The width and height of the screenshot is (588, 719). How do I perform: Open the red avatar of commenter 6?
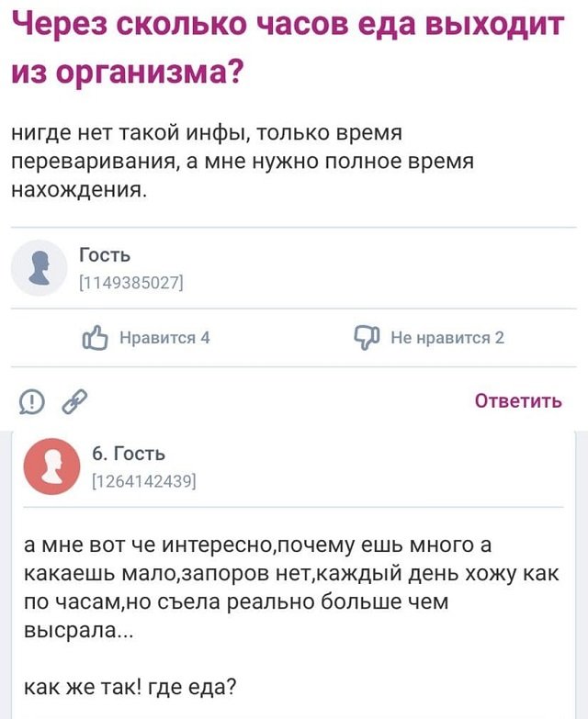pos(52,465)
